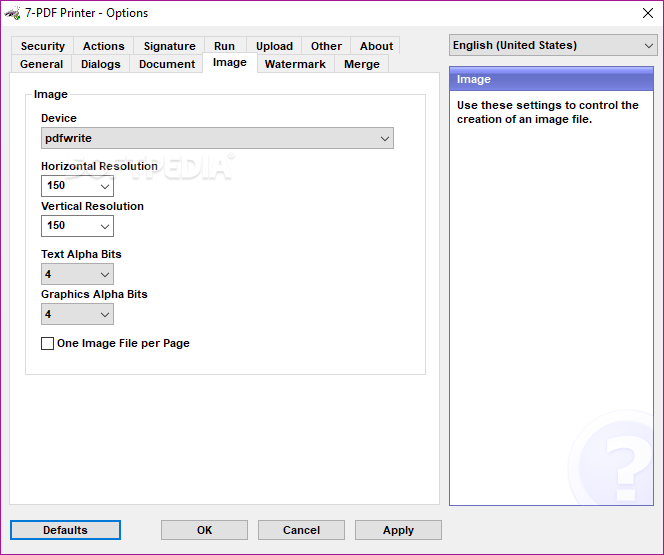This screenshot has width=664, height=555.
Task: Switch to the Merge tab
Action: point(362,64)
